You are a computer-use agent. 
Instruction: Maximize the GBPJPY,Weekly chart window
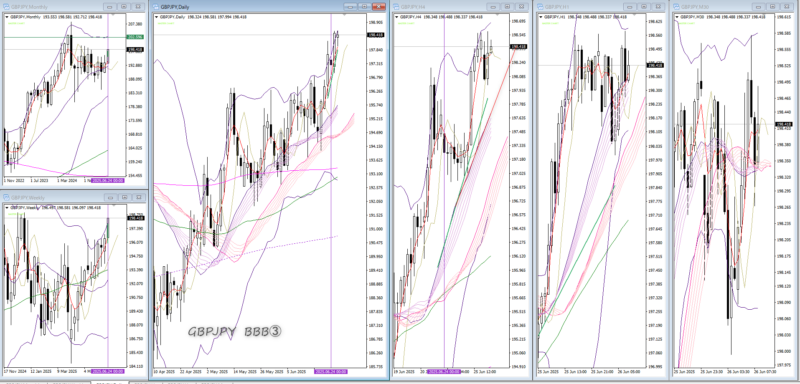(x=124, y=197)
